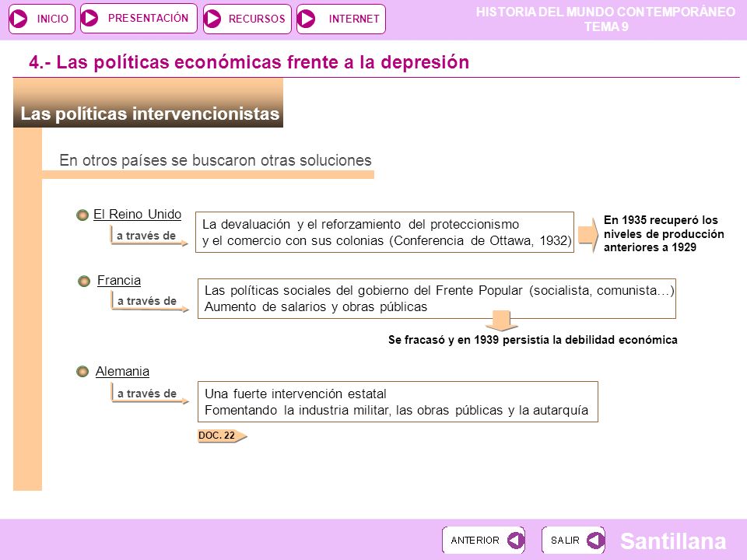Select the 'Las políticas sociales del gobierno' text box
747x560 pixels.
point(437,299)
